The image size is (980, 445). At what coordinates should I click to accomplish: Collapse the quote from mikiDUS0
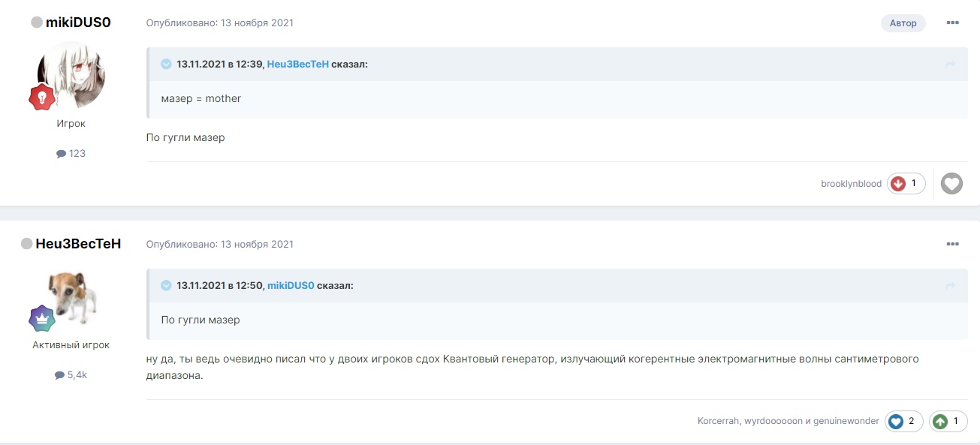click(166, 286)
